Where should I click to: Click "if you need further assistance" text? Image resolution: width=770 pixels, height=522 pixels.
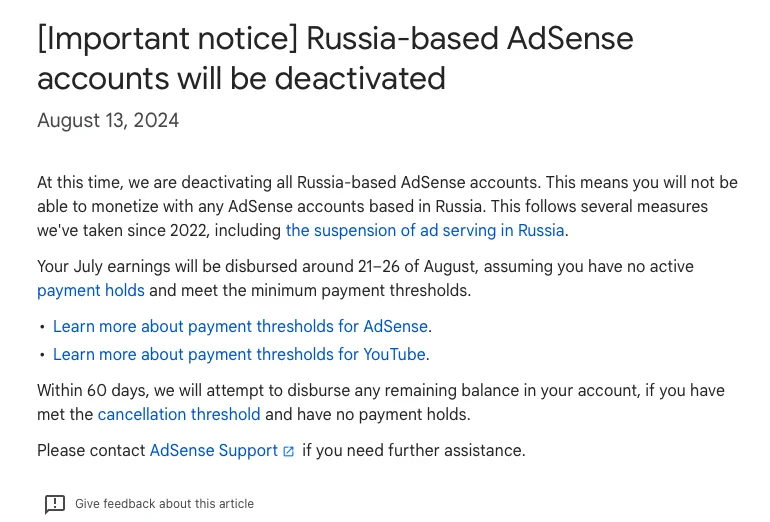tap(413, 450)
